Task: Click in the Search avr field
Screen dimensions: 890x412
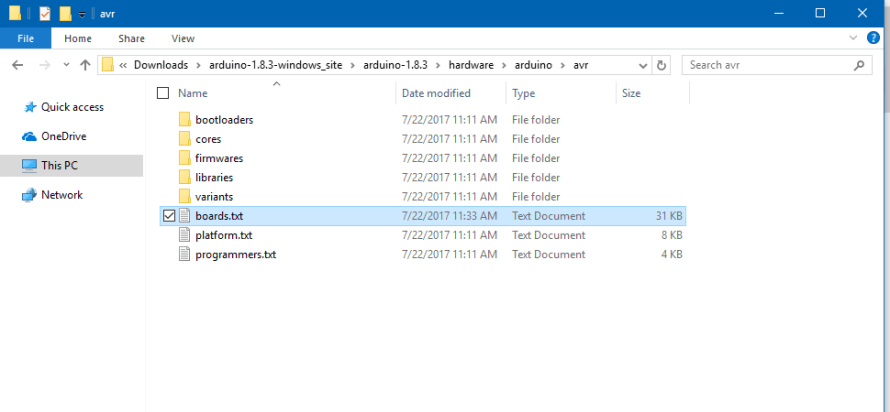Action: pyautogui.click(x=765, y=65)
